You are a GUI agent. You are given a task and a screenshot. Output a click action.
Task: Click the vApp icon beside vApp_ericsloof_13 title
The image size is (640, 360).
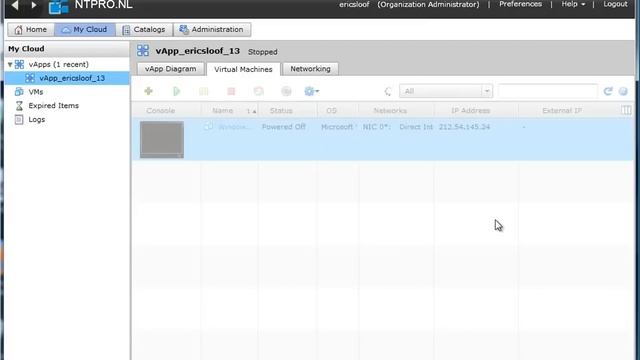[143, 51]
